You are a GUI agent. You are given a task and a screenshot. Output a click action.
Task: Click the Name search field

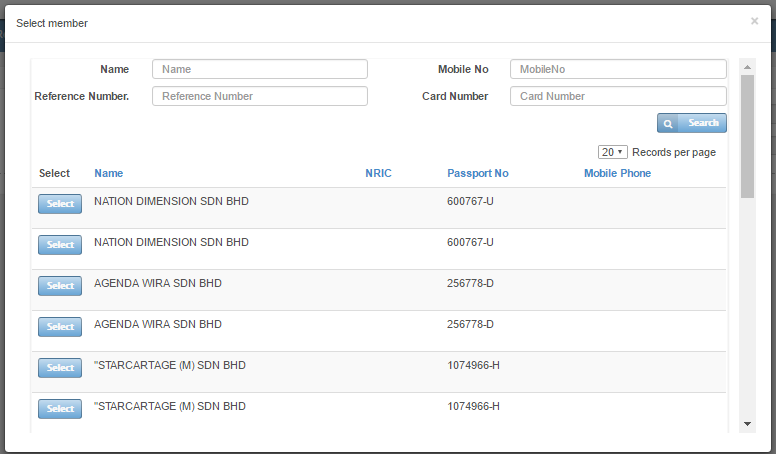pos(260,69)
